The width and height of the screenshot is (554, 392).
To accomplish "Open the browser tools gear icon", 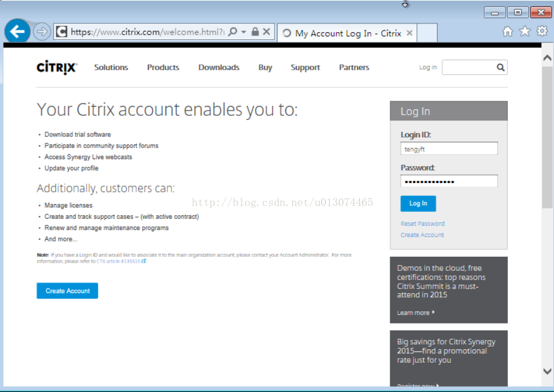I will pyautogui.click(x=542, y=32).
